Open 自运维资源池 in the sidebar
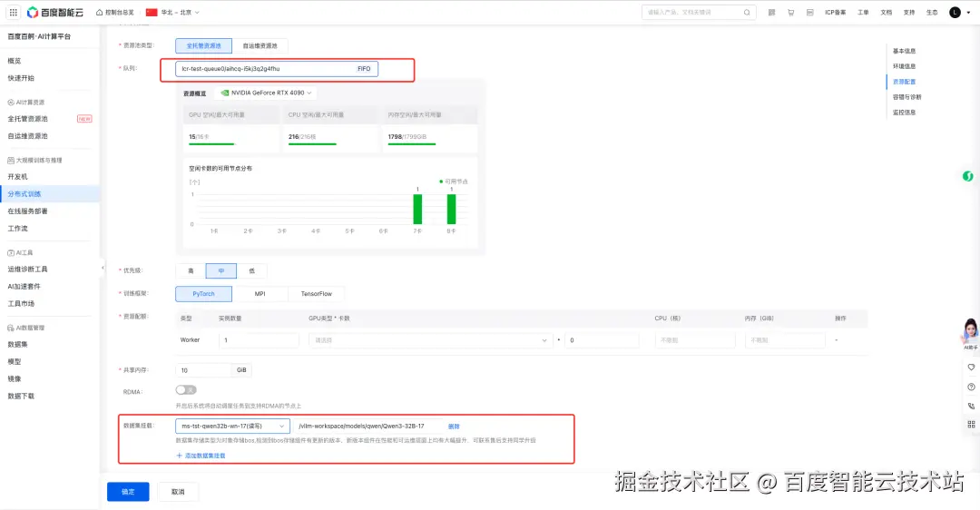Viewport: 980px width, 510px height. pyautogui.click(x=27, y=135)
